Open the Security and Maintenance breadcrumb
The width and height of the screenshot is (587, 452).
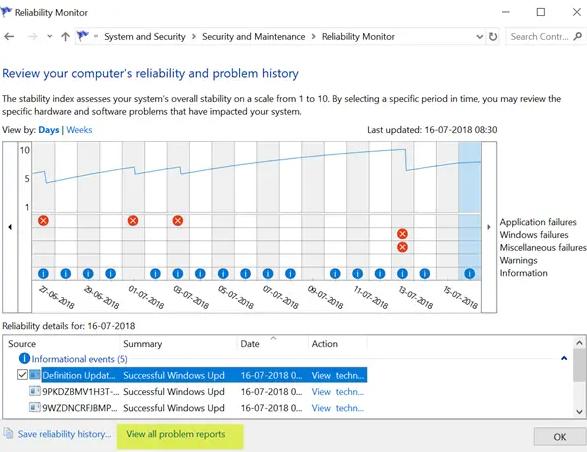point(253,37)
